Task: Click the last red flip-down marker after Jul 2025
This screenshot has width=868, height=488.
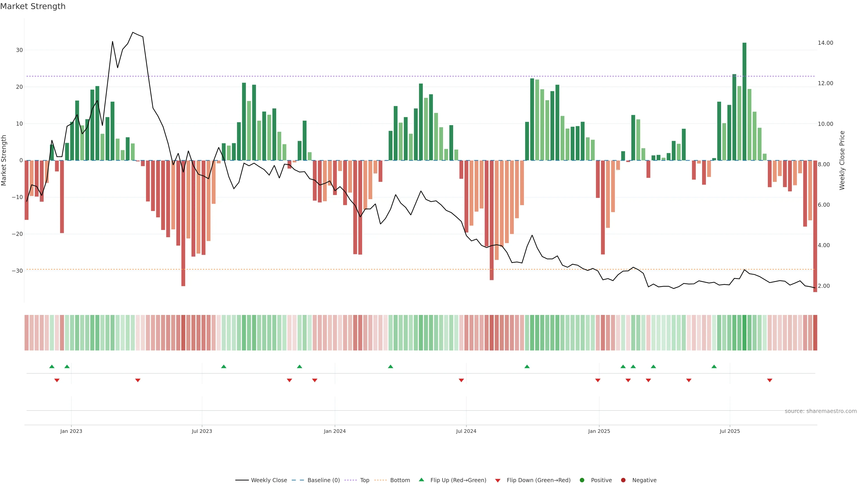Action: click(x=770, y=380)
